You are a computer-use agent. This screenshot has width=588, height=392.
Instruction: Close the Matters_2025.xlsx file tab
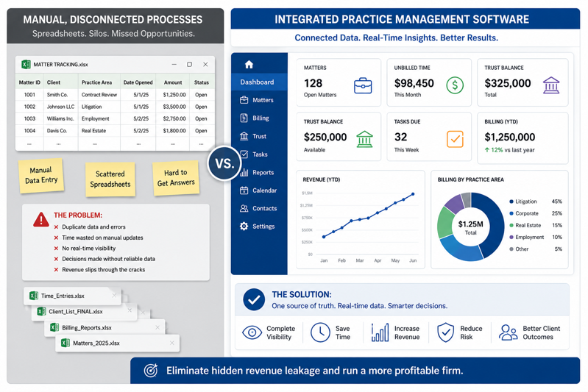pyautogui.click(x=171, y=343)
